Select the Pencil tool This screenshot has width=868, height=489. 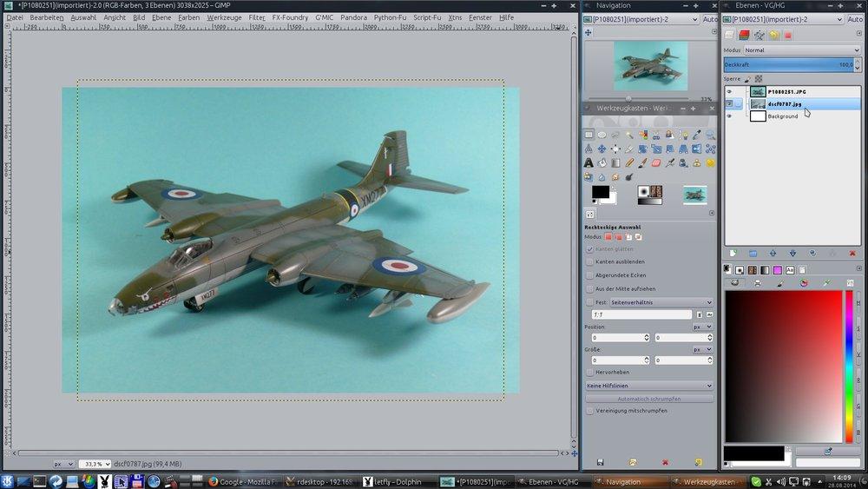coord(629,162)
